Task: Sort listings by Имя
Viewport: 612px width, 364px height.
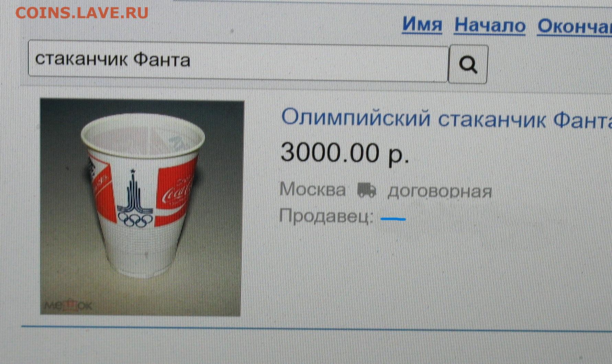Action: coord(422,25)
